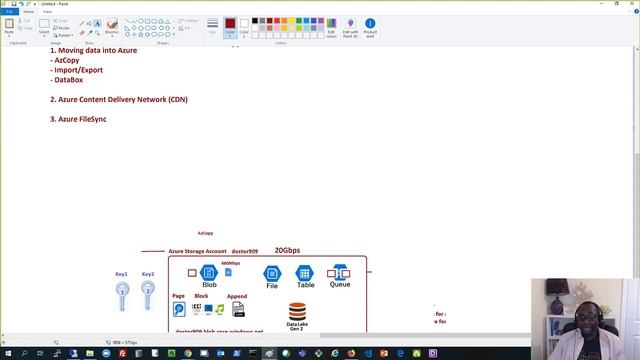Select the Eraser tool
This screenshot has height=360, width=640.
(x=81, y=33)
